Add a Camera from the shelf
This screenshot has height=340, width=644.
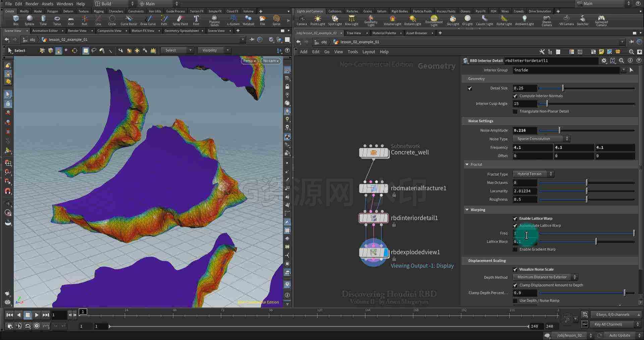tap(302, 20)
